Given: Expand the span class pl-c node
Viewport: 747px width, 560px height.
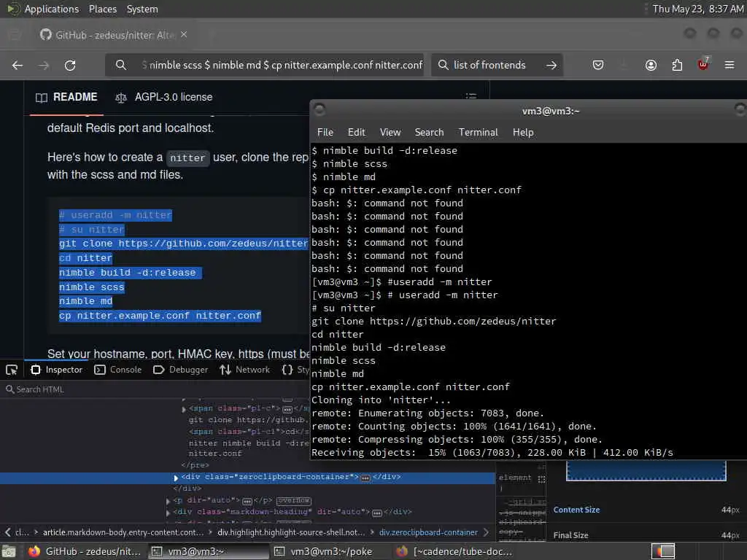Looking at the screenshot, I should (184, 409).
